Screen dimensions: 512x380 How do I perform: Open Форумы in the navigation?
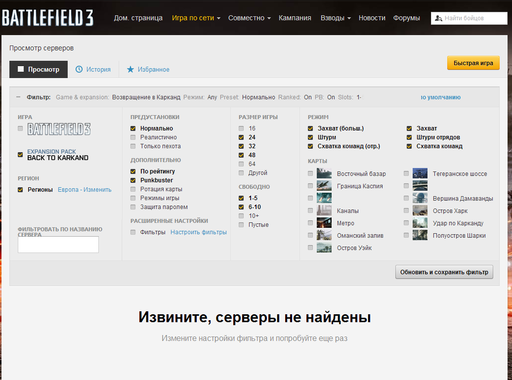coord(406,18)
